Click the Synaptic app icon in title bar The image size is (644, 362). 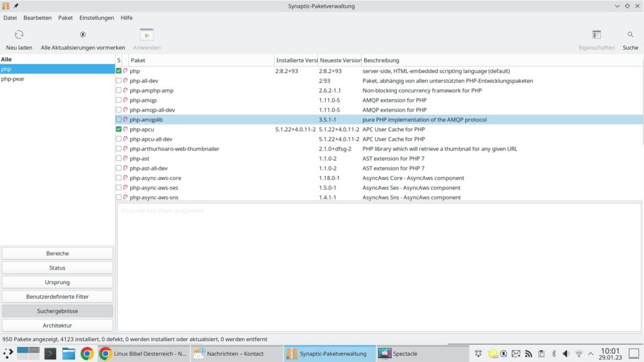coord(6,6)
